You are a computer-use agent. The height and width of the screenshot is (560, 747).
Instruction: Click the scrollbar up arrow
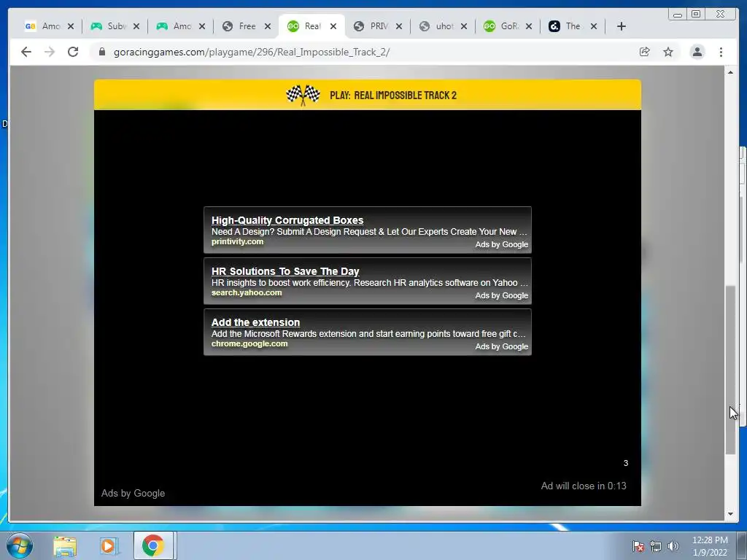(730, 72)
